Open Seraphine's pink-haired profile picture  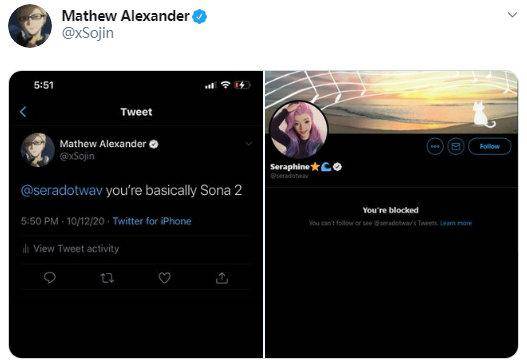(x=298, y=129)
